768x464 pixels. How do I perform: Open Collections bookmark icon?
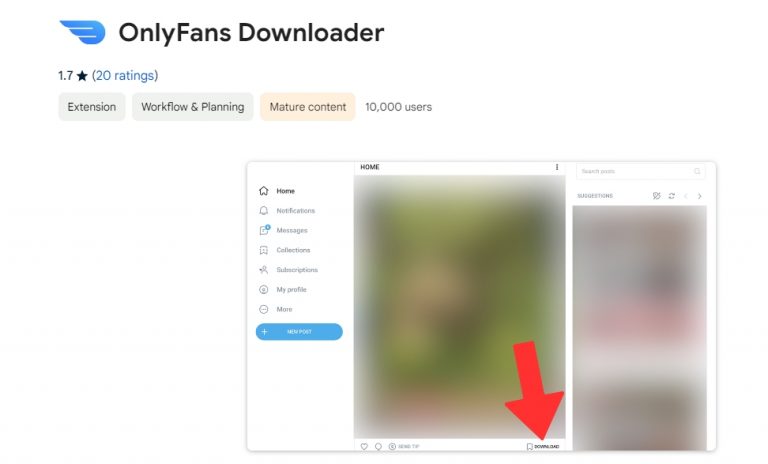click(264, 250)
